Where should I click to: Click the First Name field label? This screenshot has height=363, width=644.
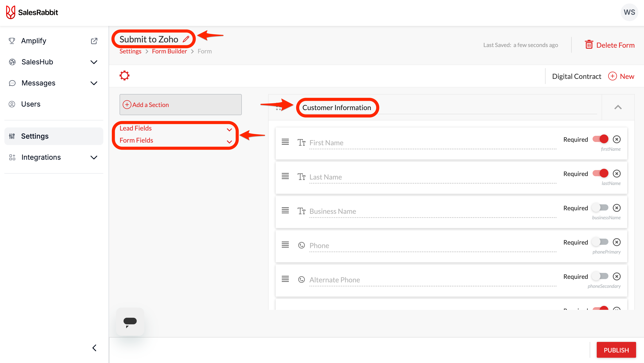pyautogui.click(x=326, y=143)
